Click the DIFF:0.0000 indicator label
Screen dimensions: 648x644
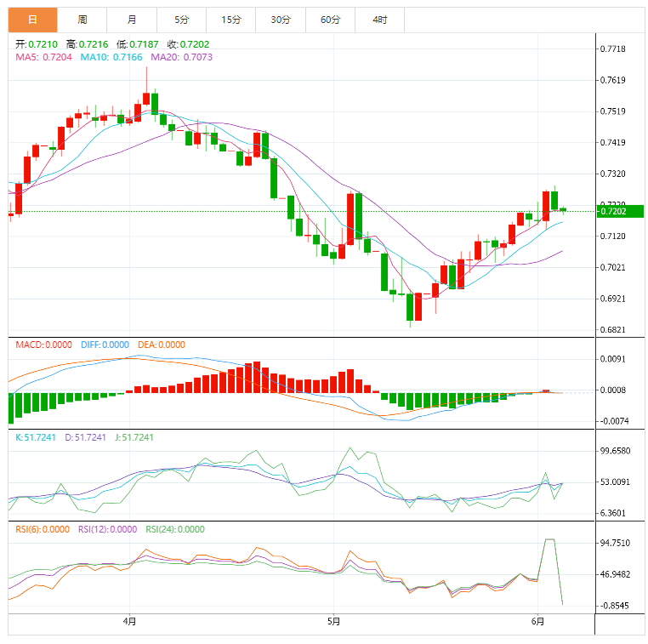[x=105, y=345]
